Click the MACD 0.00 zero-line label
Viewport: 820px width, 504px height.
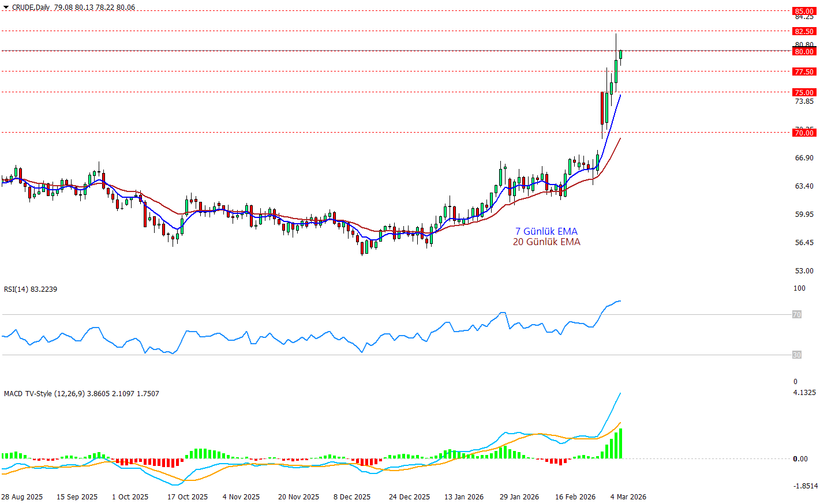pos(800,459)
